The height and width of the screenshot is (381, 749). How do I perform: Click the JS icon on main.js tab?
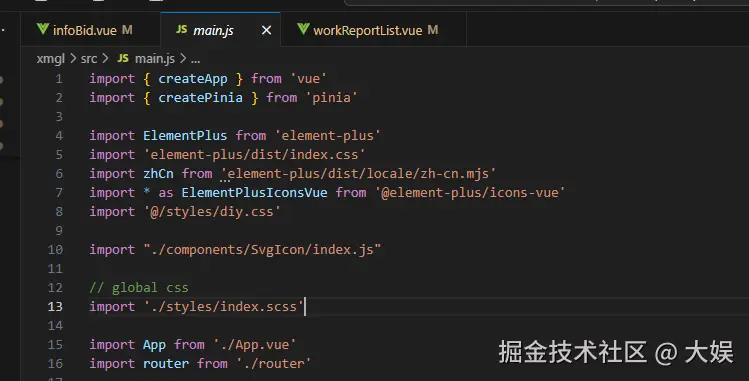pyautogui.click(x=182, y=30)
